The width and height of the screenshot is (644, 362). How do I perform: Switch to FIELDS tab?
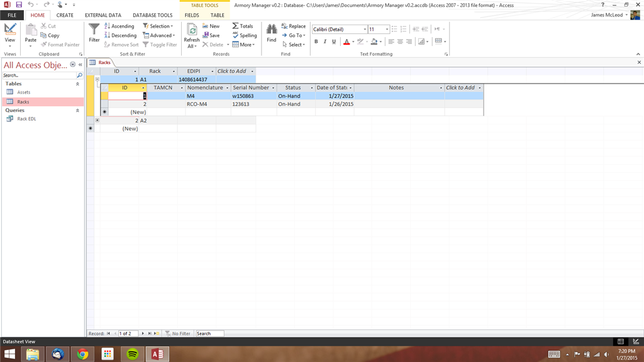click(192, 15)
